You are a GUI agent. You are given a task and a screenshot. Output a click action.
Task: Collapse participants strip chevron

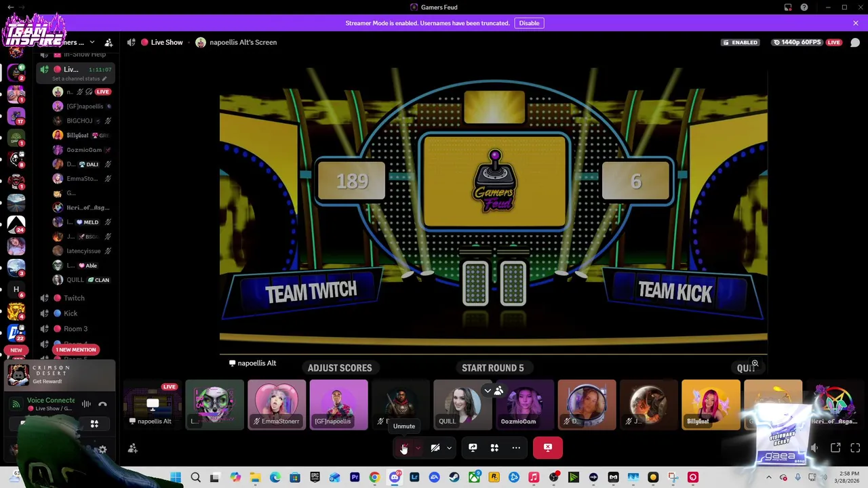488,391
